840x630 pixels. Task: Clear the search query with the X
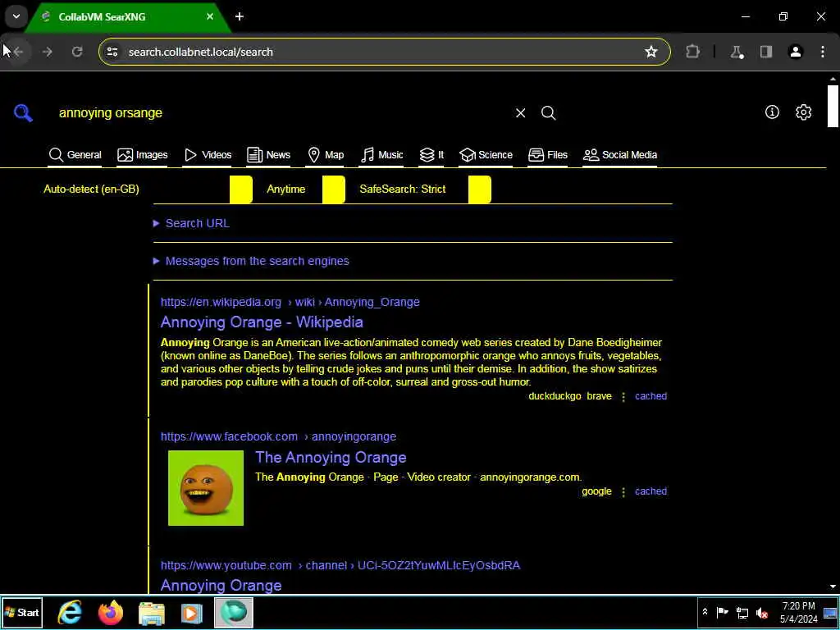520,113
